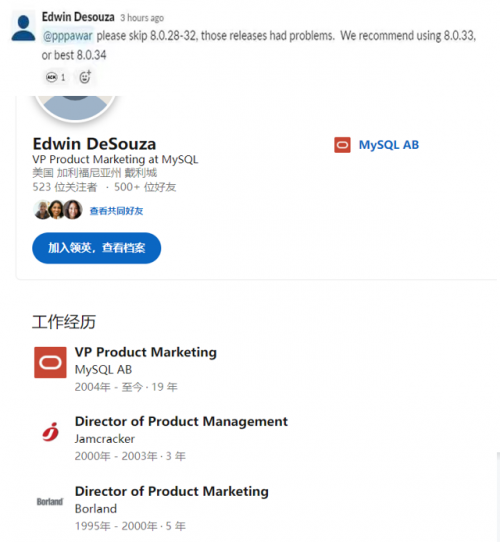Viewport: 500px width, 542px height.
Task: Open the @pppawar mention
Action: tap(68, 36)
